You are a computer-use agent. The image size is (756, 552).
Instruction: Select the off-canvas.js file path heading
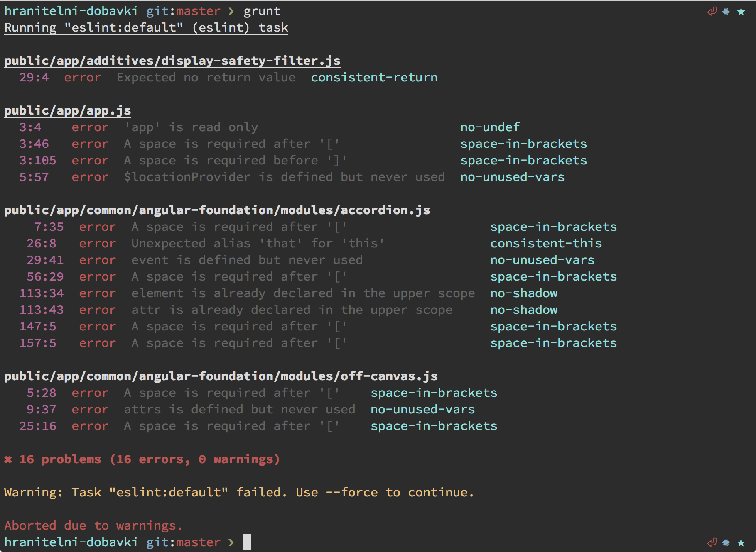click(x=221, y=376)
